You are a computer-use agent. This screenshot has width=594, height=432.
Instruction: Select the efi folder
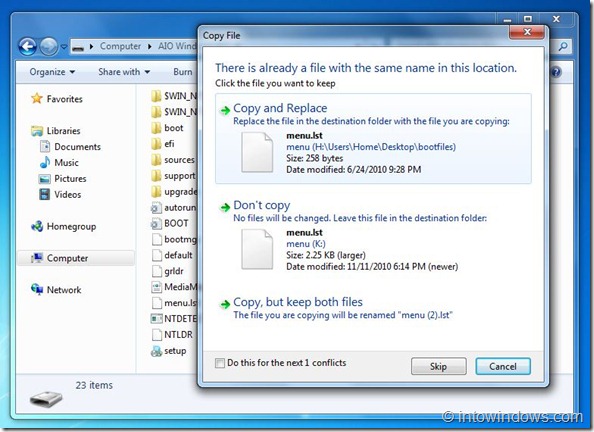click(169, 144)
